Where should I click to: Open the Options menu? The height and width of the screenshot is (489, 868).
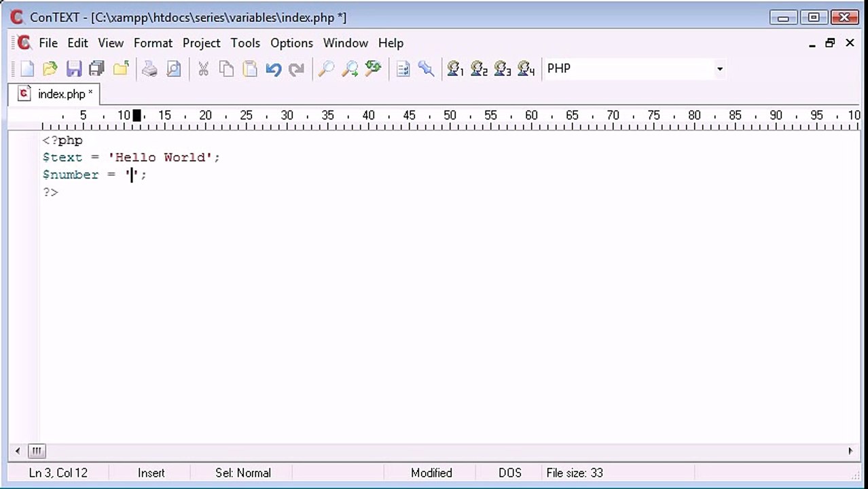point(292,43)
